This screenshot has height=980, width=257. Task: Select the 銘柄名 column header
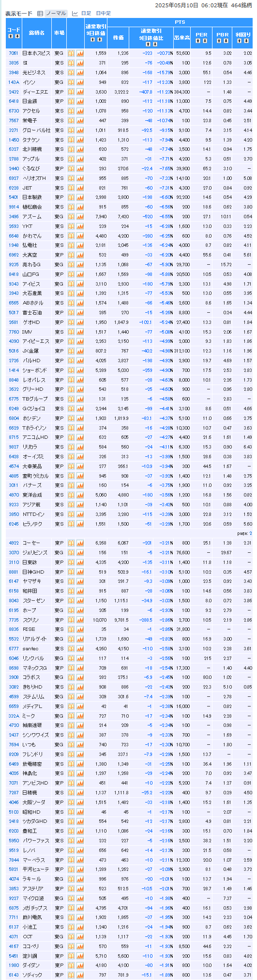[36, 32]
